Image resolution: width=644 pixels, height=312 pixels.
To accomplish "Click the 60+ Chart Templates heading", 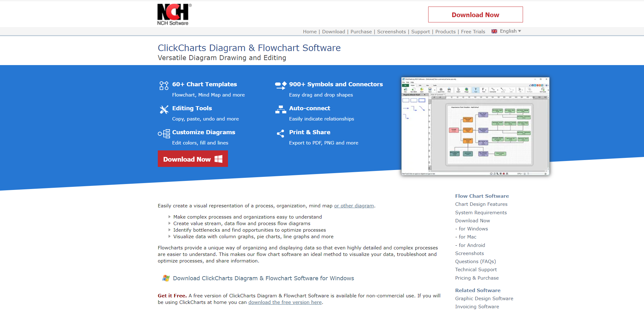I will [x=205, y=84].
